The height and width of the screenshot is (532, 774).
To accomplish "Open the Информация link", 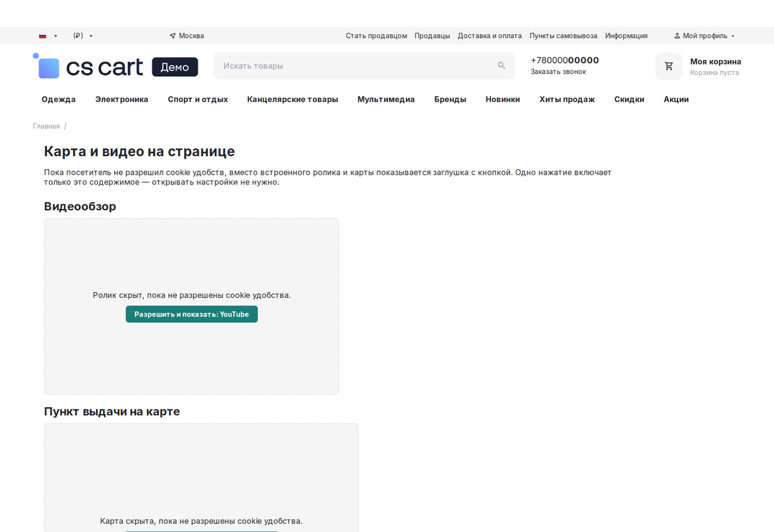I will (626, 36).
